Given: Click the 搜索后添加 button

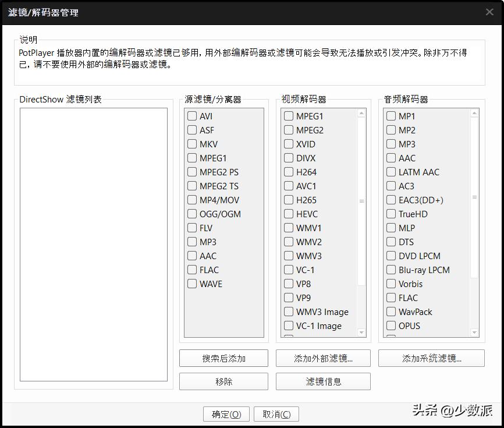Looking at the screenshot, I should [223, 358].
